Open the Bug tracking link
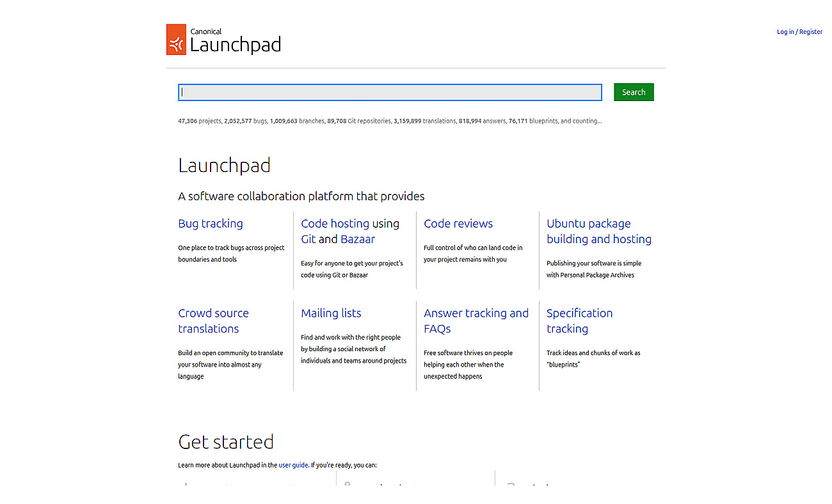Screen dimensions: 832x504 [x=211, y=223]
